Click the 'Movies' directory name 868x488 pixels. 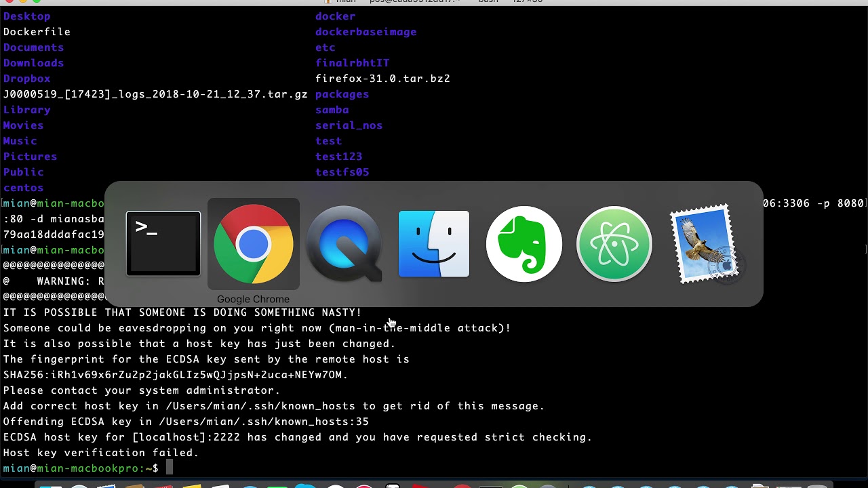pos(23,125)
